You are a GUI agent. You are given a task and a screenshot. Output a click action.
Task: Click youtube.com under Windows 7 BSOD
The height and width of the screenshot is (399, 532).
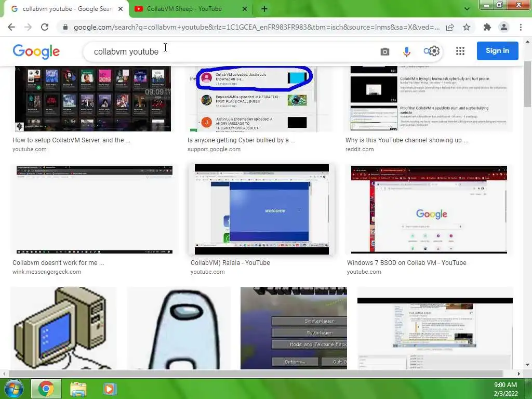pos(364,272)
